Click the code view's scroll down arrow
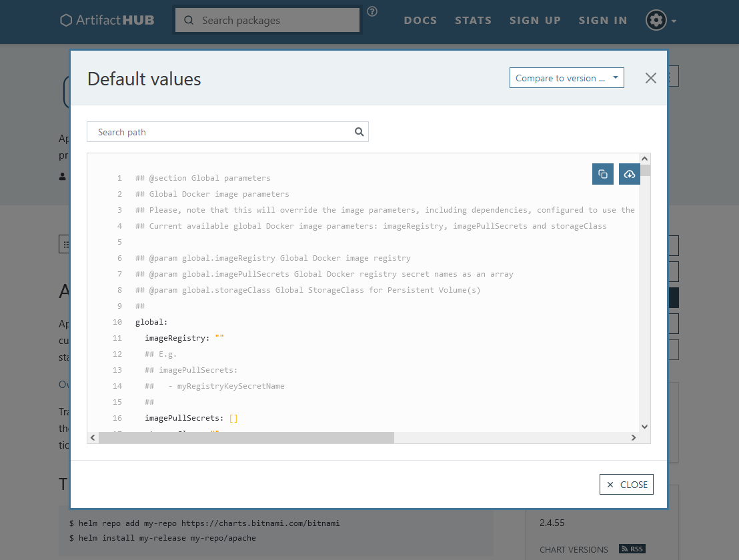Image resolution: width=739 pixels, height=560 pixels. [644, 427]
